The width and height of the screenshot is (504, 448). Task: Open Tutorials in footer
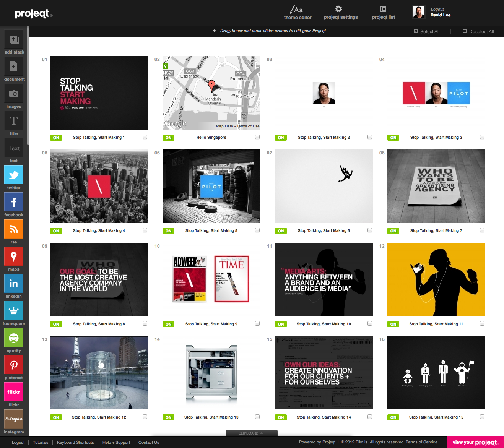tap(41, 442)
